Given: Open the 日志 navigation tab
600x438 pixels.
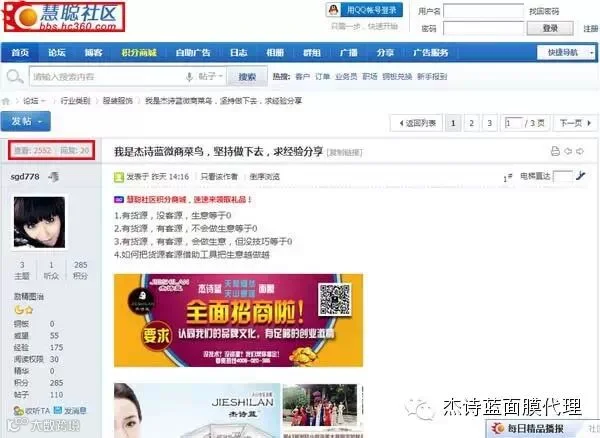Looking at the screenshot, I should click(238, 52).
